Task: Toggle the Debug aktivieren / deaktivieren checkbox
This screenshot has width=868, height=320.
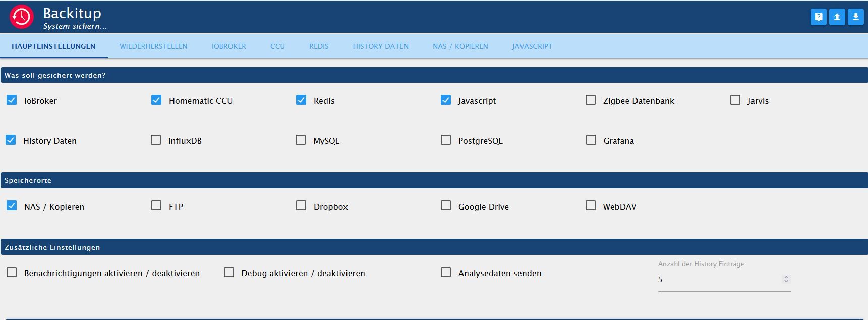Action: (x=229, y=273)
